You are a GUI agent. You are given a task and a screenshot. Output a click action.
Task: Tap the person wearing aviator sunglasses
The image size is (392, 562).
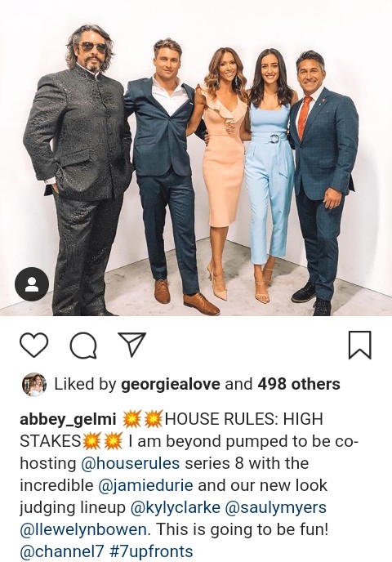click(77, 168)
